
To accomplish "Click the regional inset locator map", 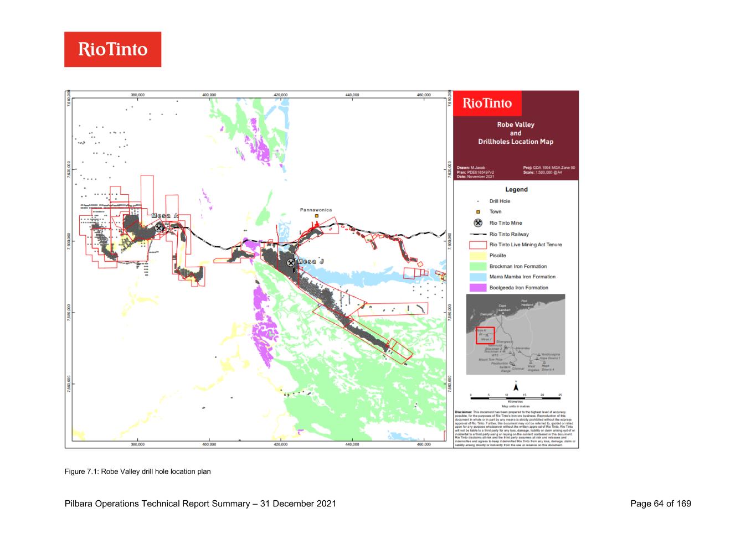I will 516,335.
